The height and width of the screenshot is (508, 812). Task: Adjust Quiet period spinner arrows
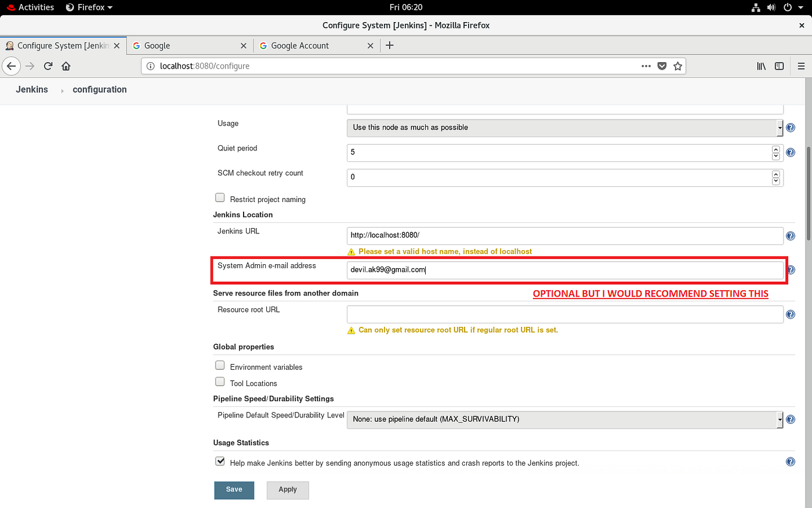(776, 153)
